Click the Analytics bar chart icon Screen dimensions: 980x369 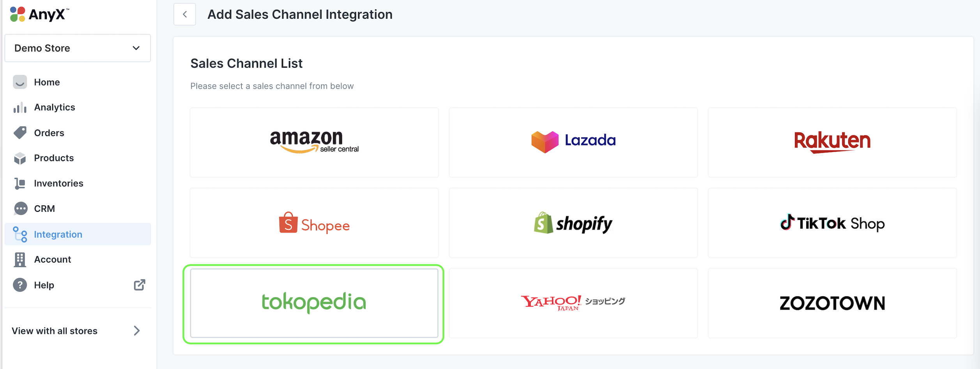20,107
